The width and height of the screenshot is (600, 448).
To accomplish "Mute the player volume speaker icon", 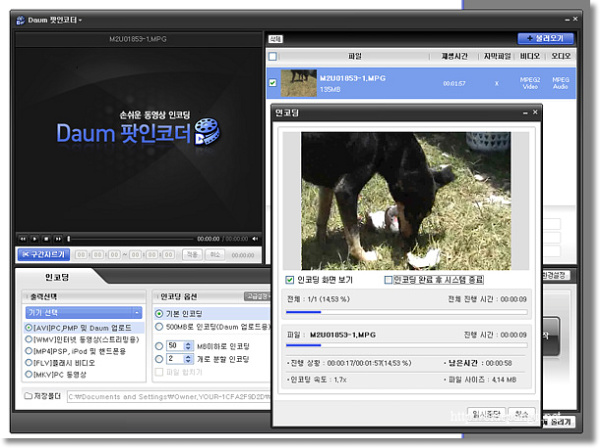I will [255, 239].
